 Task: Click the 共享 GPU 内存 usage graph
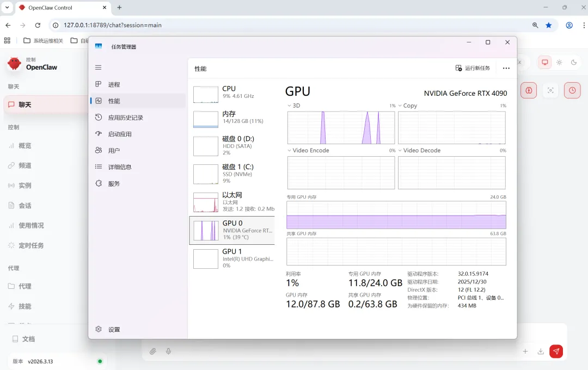click(x=396, y=251)
